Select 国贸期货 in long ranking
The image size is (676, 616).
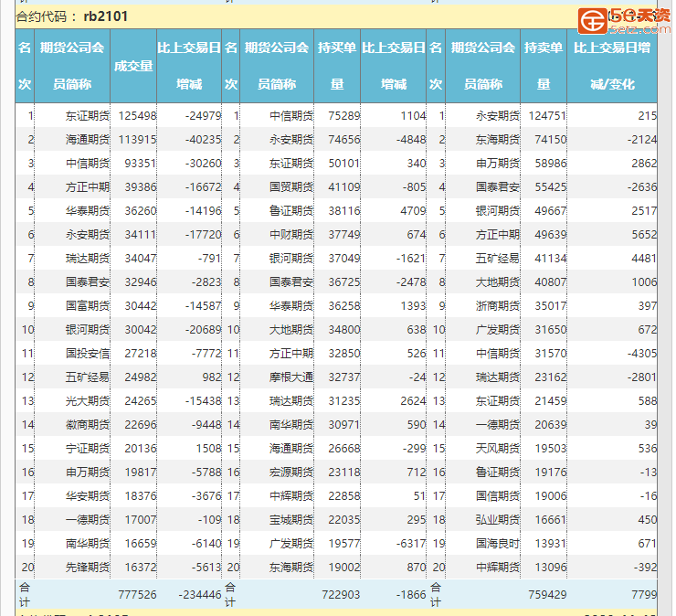point(291,186)
